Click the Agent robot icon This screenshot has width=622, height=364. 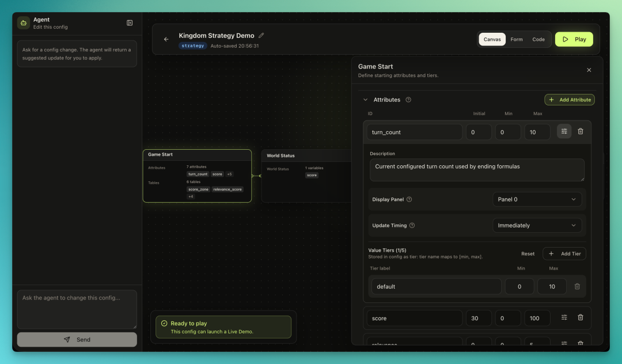[x=24, y=23]
